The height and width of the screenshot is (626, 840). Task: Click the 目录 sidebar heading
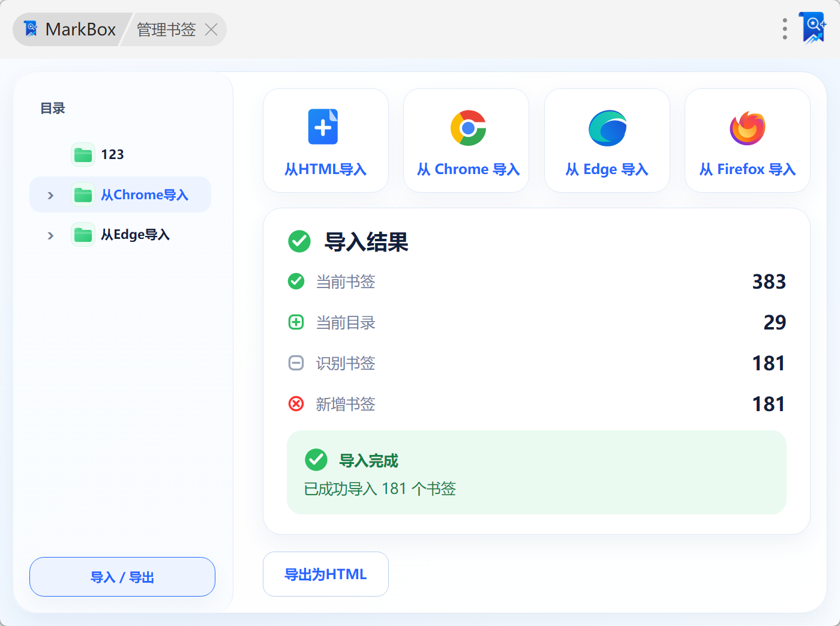click(53, 109)
